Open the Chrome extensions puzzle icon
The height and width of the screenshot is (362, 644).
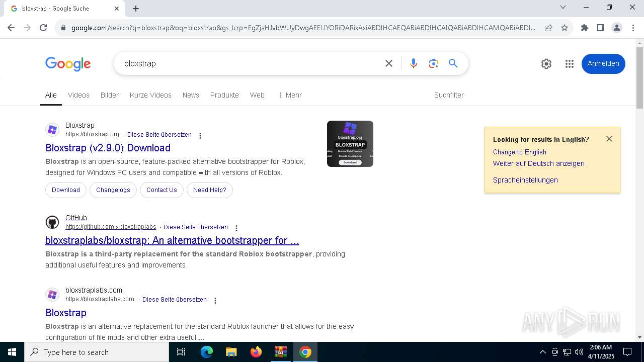tap(585, 28)
